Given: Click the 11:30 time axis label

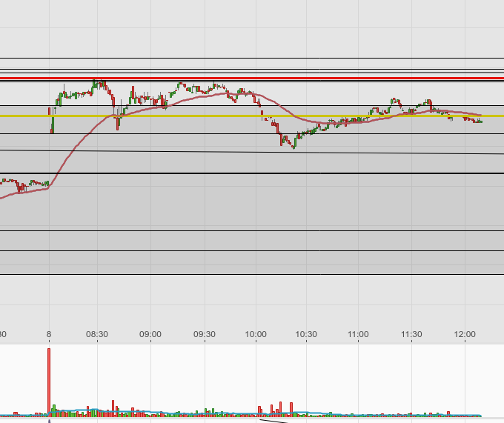Looking at the screenshot, I should [x=411, y=334].
